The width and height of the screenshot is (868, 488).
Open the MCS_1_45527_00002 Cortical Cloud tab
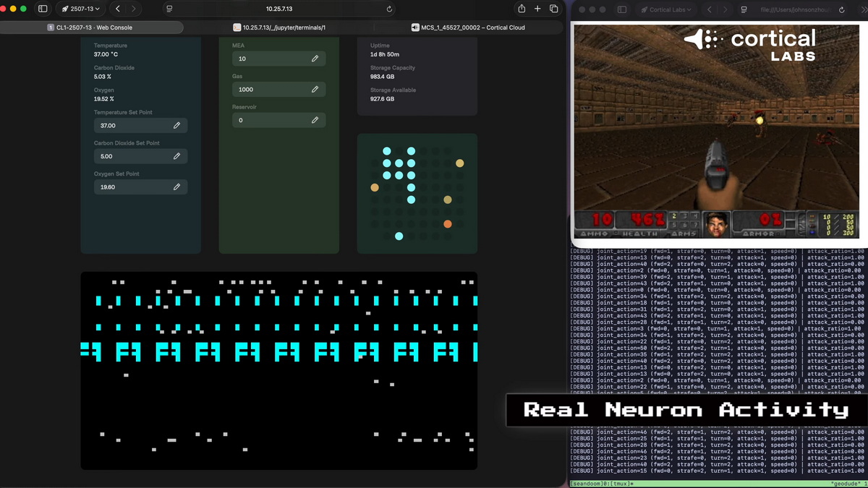coord(468,27)
